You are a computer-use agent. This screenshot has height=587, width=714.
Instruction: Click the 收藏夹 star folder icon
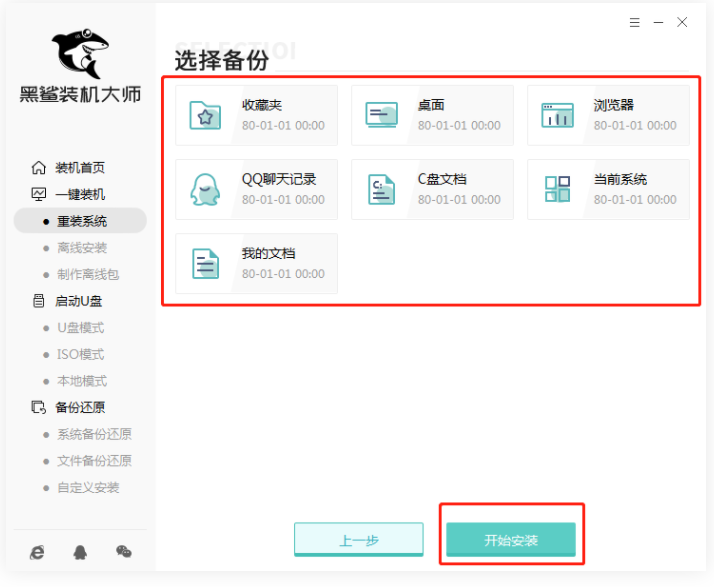(205, 116)
